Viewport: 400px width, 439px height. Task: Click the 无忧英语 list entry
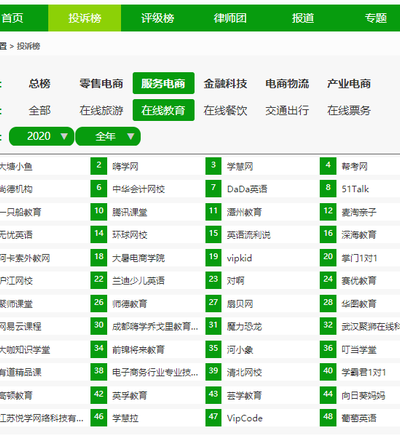coord(16,235)
